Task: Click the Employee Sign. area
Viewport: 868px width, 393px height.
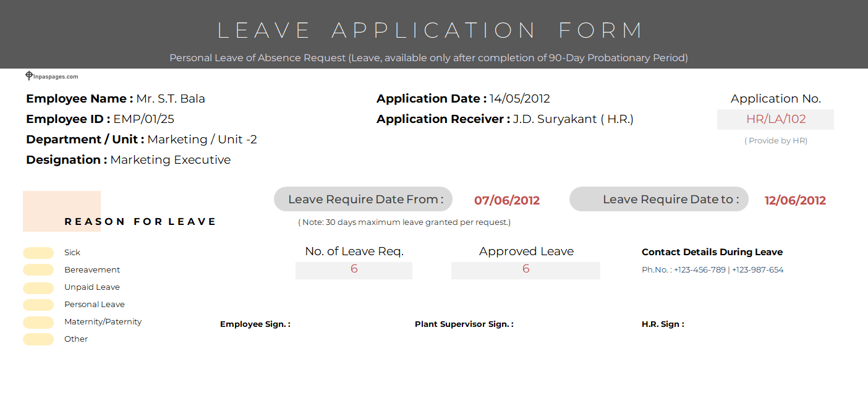Action: click(255, 324)
